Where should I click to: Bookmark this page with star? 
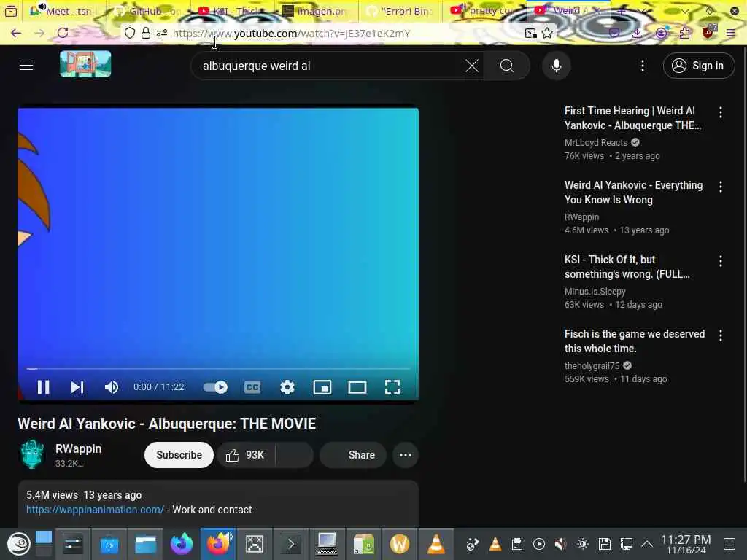(x=547, y=33)
